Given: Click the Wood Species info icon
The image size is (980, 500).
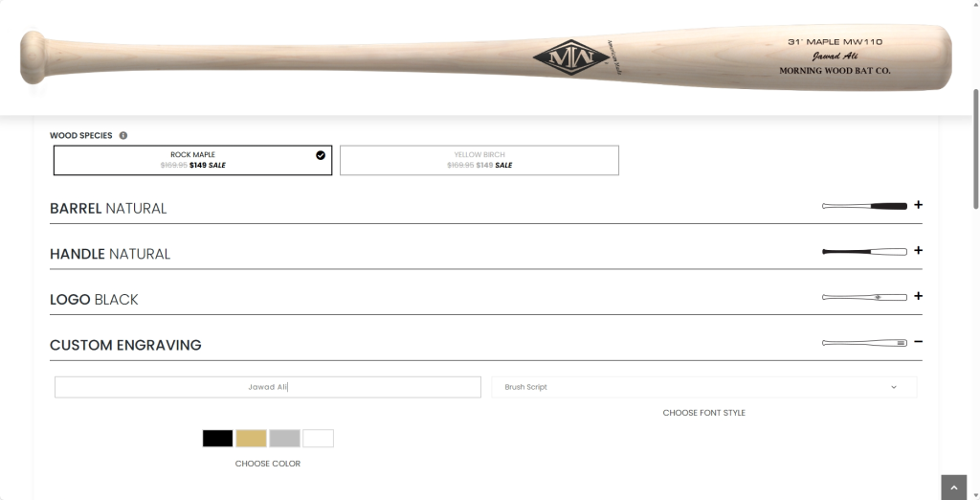Looking at the screenshot, I should point(123,135).
